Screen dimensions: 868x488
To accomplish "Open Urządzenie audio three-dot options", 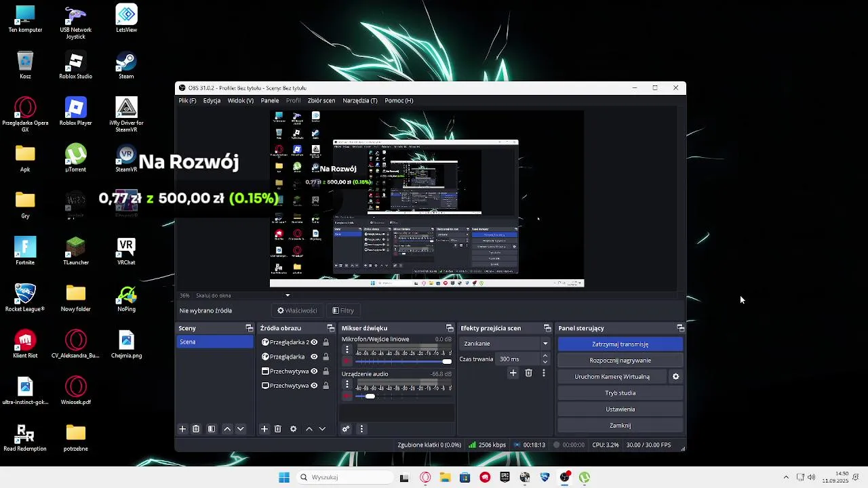I will (347, 384).
